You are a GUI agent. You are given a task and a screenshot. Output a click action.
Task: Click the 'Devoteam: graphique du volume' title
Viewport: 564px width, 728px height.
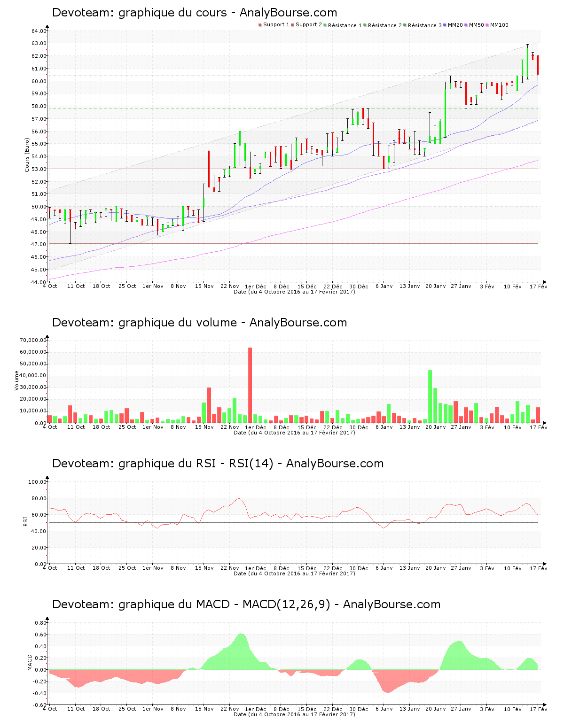coord(144,323)
